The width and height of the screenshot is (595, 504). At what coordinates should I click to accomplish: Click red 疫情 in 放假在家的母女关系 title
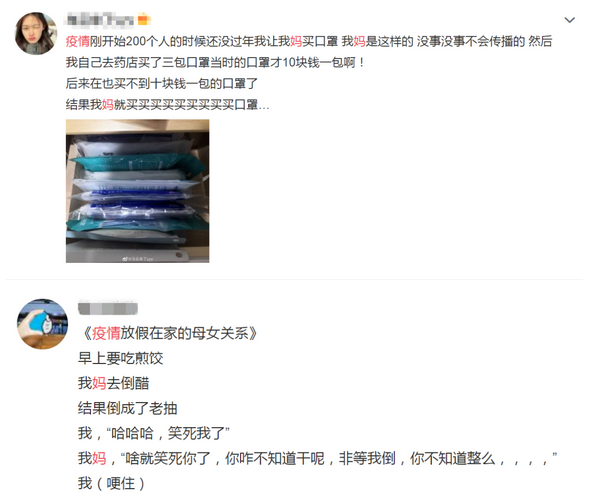(x=106, y=333)
